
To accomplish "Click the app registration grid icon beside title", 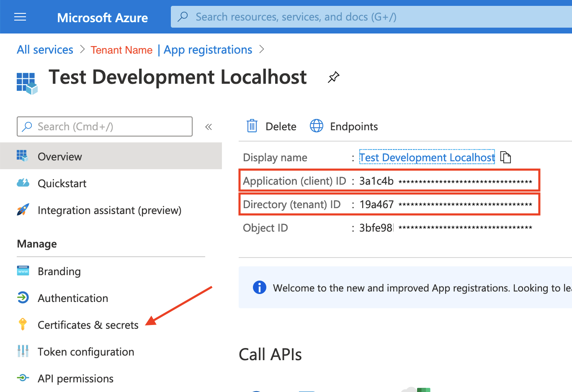I will [27, 83].
